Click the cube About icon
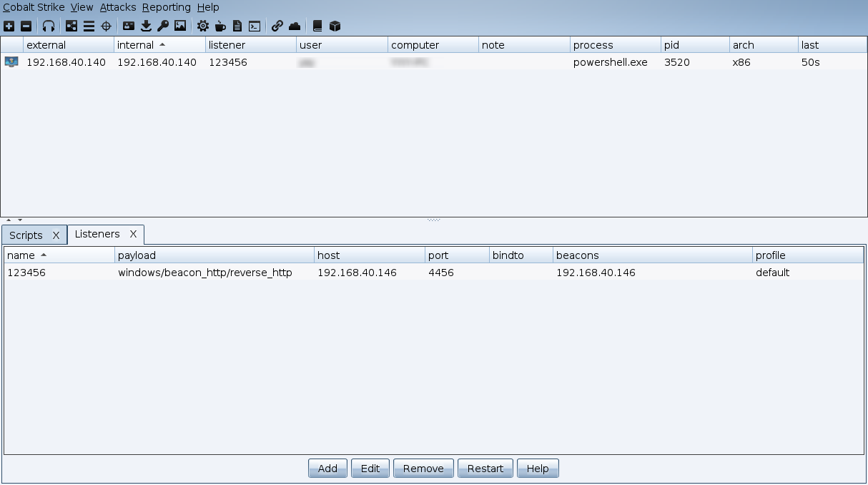Image resolution: width=868 pixels, height=485 pixels. pos(335,26)
